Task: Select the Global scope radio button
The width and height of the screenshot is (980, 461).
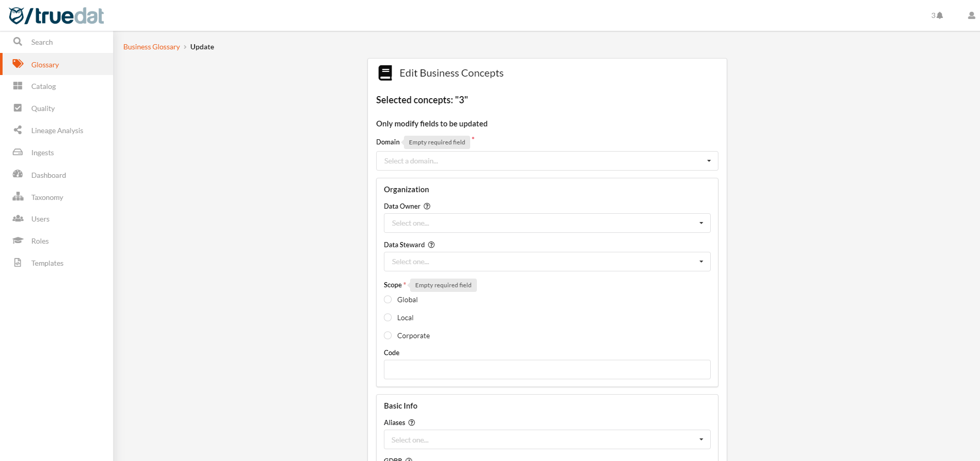Action: tap(388, 300)
